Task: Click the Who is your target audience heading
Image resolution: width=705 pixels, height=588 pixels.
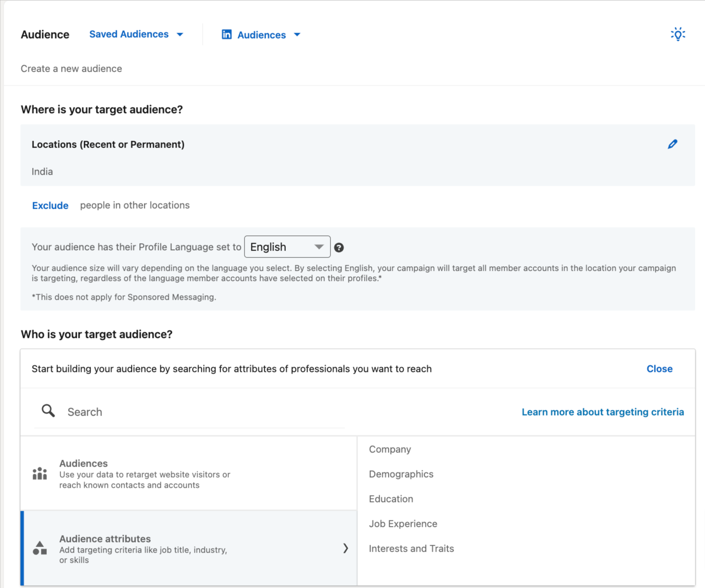Action: [97, 334]
